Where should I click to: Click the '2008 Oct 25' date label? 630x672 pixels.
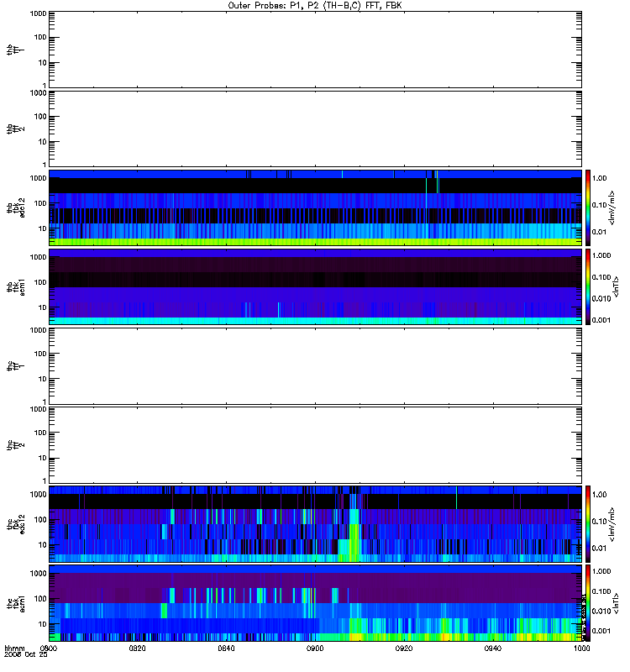[x=26, y=655]
